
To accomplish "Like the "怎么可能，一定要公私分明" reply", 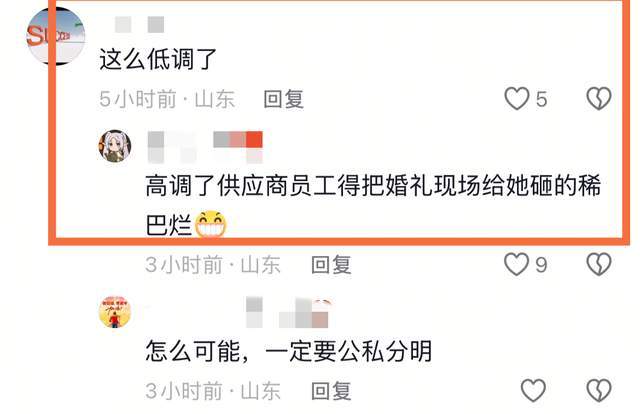I will 533,390.
